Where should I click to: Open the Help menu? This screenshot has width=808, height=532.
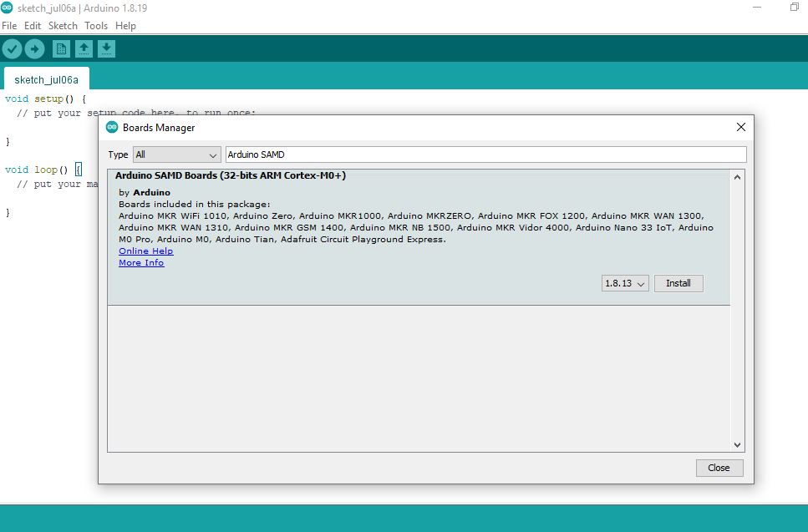pos(125,26)
